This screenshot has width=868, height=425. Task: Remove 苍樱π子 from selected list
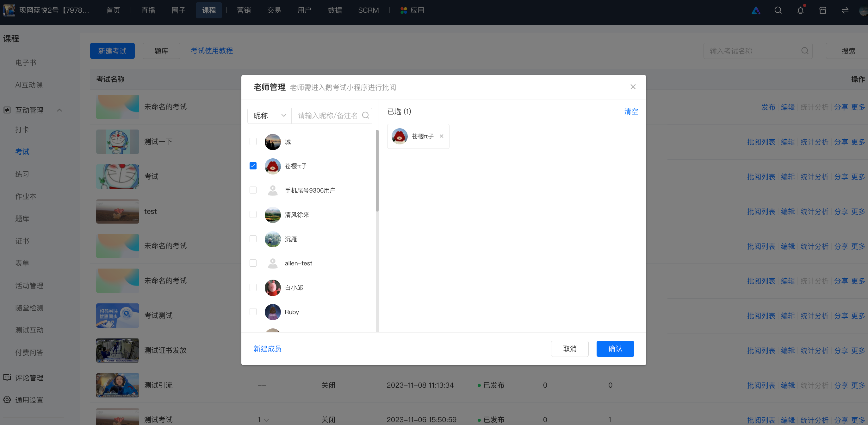click(x=441, y=136)
